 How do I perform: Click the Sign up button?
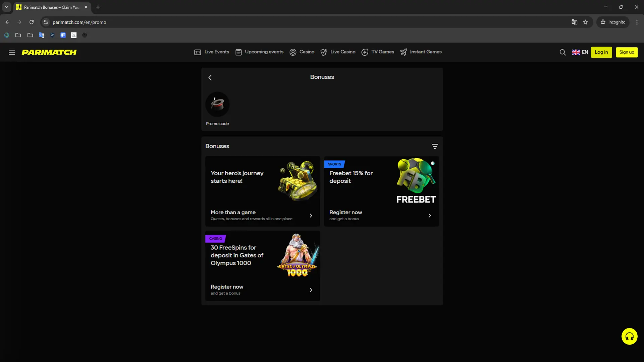point(626,52)
